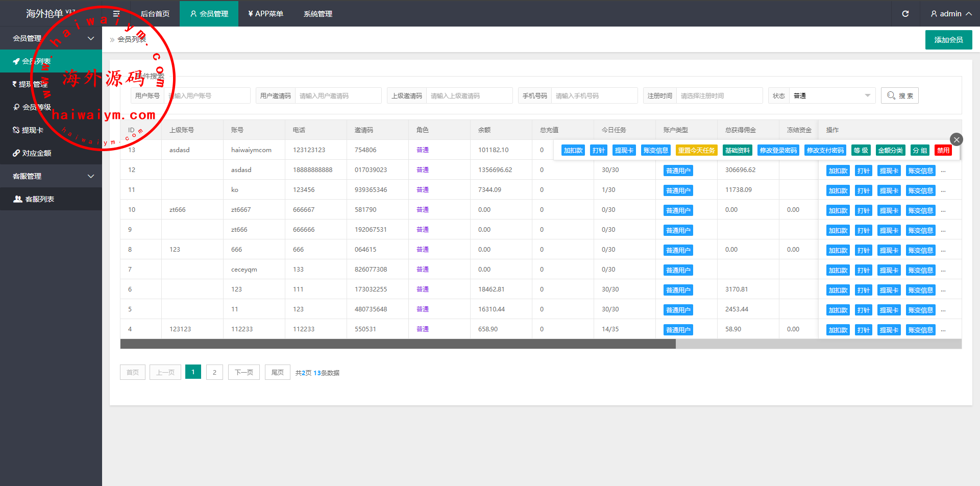
Task: Go to page 2 of results
Action: click(214, 373)
